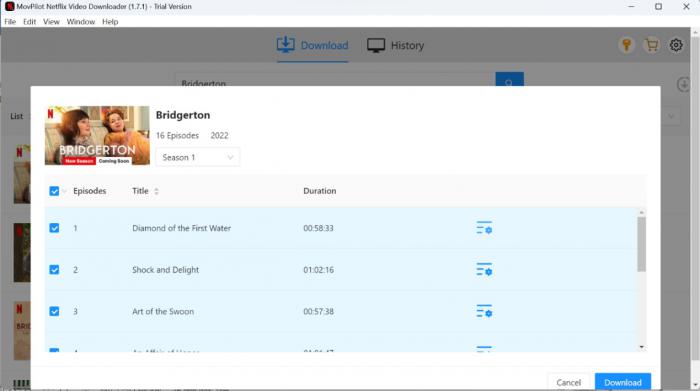
Task: Switch to the History tab
Action: 396,45
